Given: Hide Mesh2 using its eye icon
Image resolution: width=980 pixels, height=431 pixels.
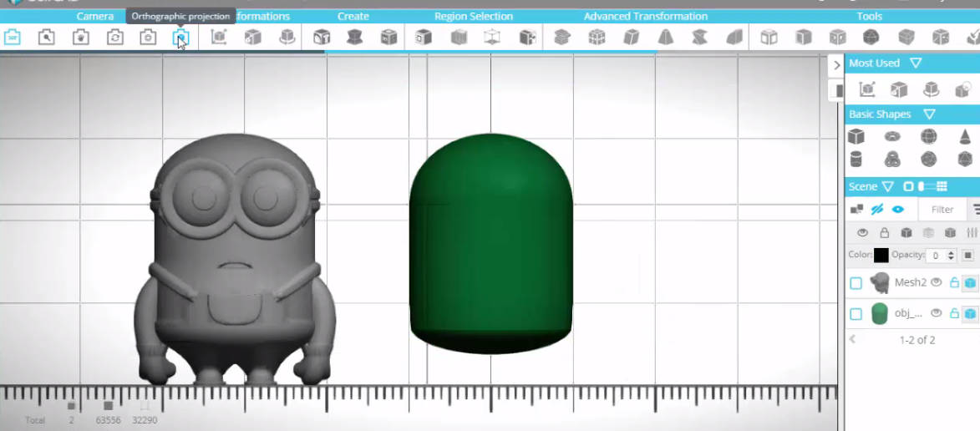Looking at the screenshot, I should click(x=936, y=282).
